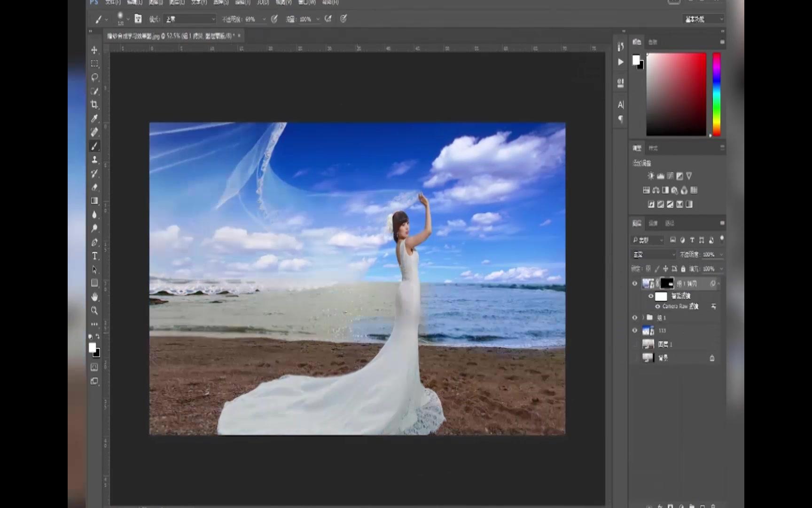Toggle pressure for size in options bar

(x=344, y=19)
